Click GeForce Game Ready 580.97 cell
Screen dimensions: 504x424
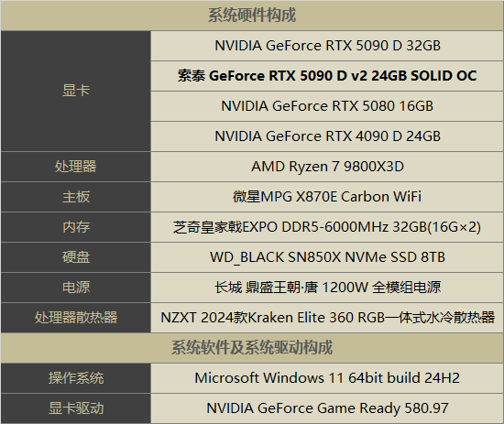click(x=327, y=408)
